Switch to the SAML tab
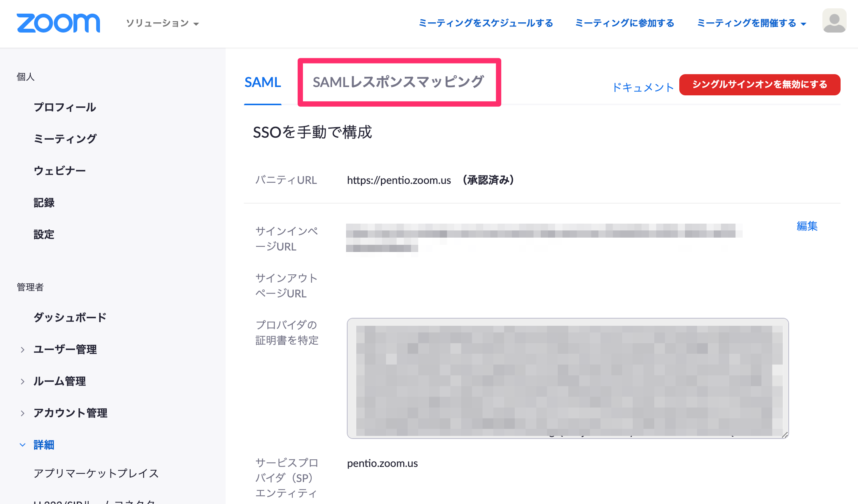The width and height of the screenshot is (858, 504). click(x=263, y=82)
